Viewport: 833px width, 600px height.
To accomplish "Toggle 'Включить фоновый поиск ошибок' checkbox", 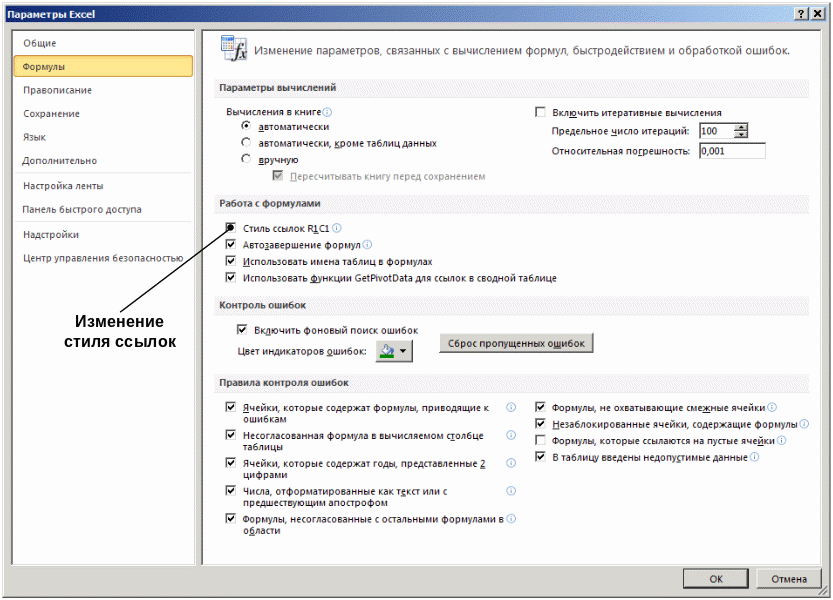I will coord(242,329).
